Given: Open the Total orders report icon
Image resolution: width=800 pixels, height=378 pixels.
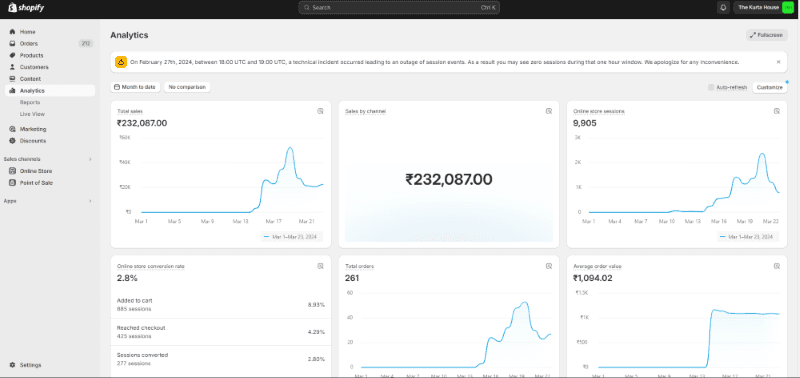Looking at the screenshot, I should (549, 266).
